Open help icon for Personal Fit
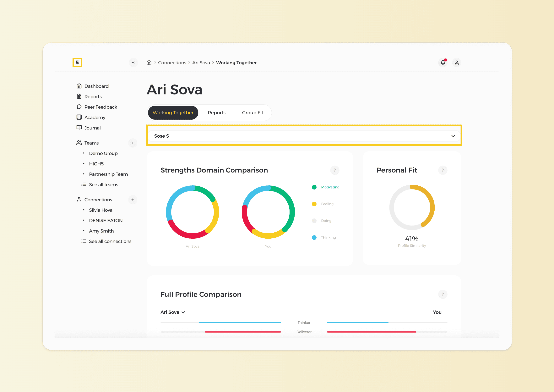 (442, 170)
